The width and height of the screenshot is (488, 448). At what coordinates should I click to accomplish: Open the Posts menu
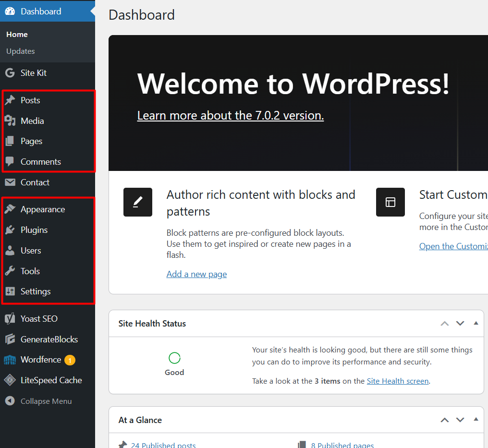[47, 100]
